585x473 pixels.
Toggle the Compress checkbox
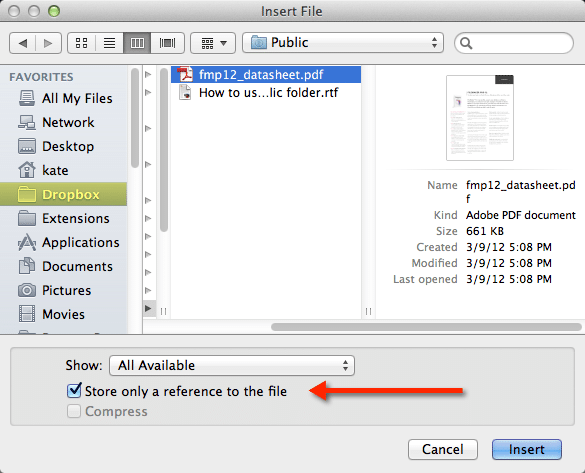point(74,411)
